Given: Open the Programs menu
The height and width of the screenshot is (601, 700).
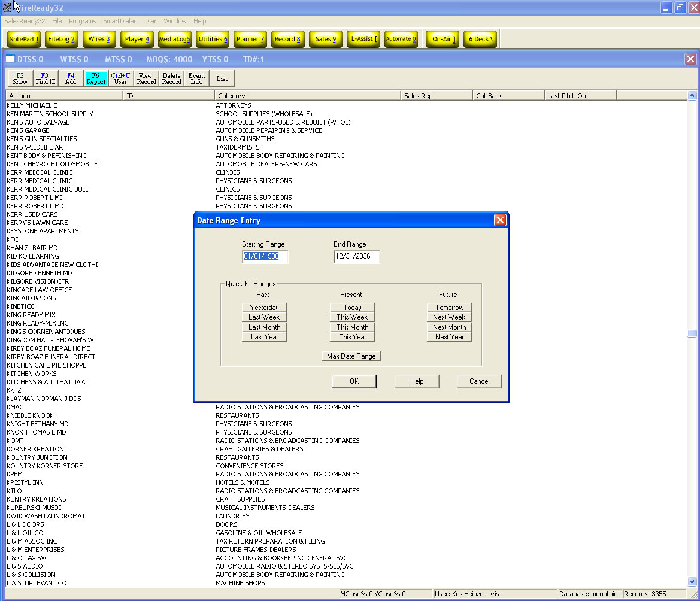Looking at the screenshot, I should 82,21.
